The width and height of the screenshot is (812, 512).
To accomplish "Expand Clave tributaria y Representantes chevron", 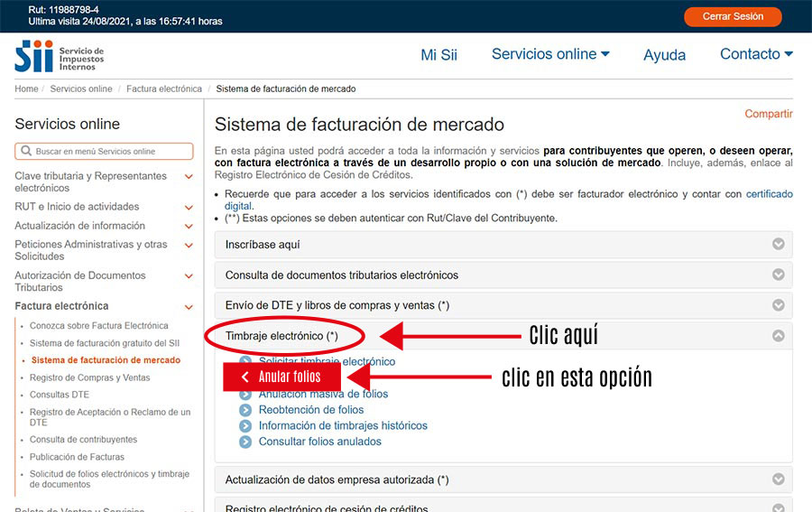I will 189,177.
